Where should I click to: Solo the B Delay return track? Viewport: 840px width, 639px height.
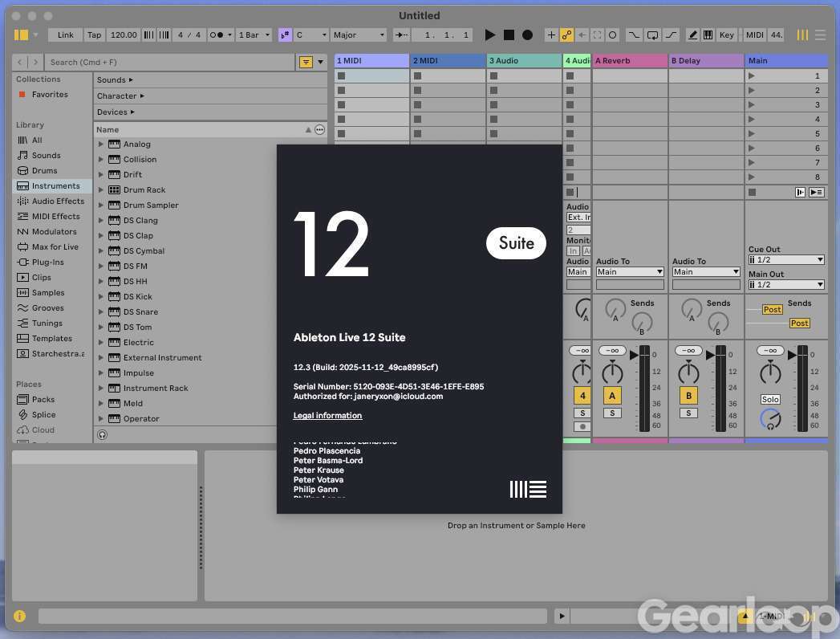[x=688, y=413]
